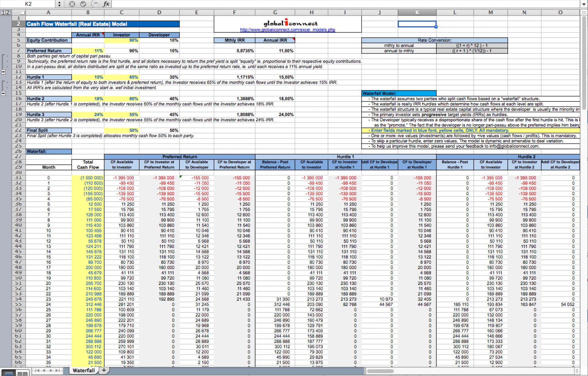The image size is (588, 376).
Task: Click the cancel entry X icon in formula bar
Action: 72,4
